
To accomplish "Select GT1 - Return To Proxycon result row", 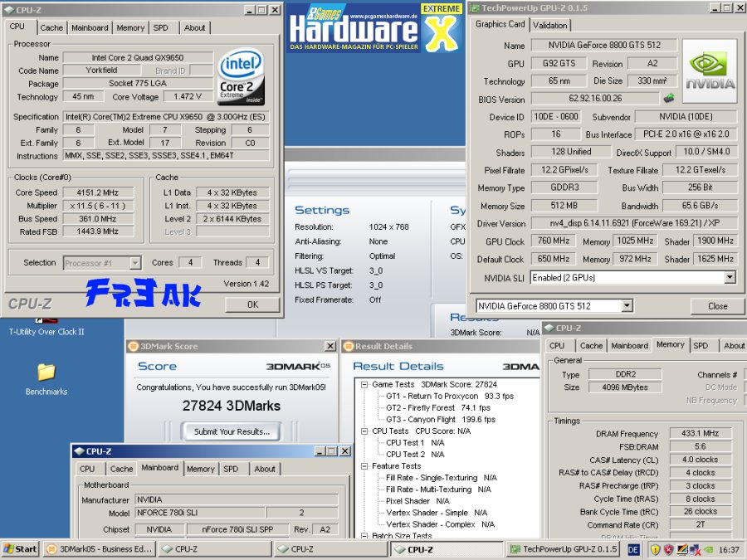I will tap(450, 397).
